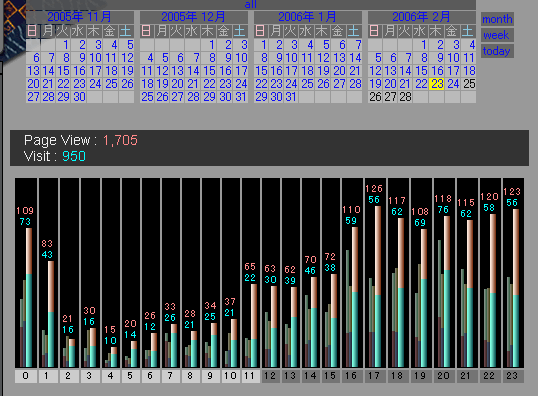Click page view value 126 at hour 17
This screenshot has height=396, width=538.
(374, 189)
